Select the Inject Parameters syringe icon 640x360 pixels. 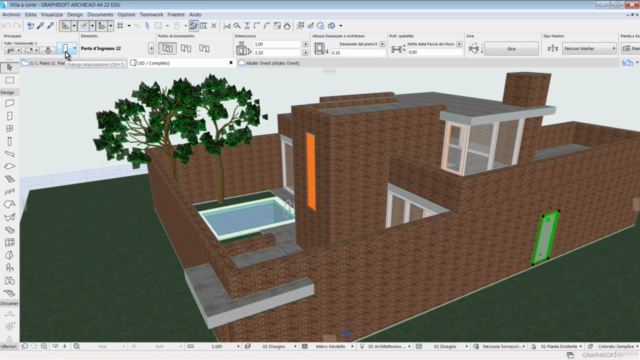tap(51, 26)
